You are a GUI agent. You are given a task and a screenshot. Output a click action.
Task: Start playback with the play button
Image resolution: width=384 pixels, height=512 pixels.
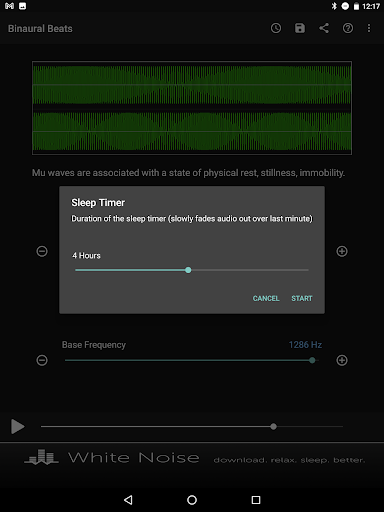[18, 426]
